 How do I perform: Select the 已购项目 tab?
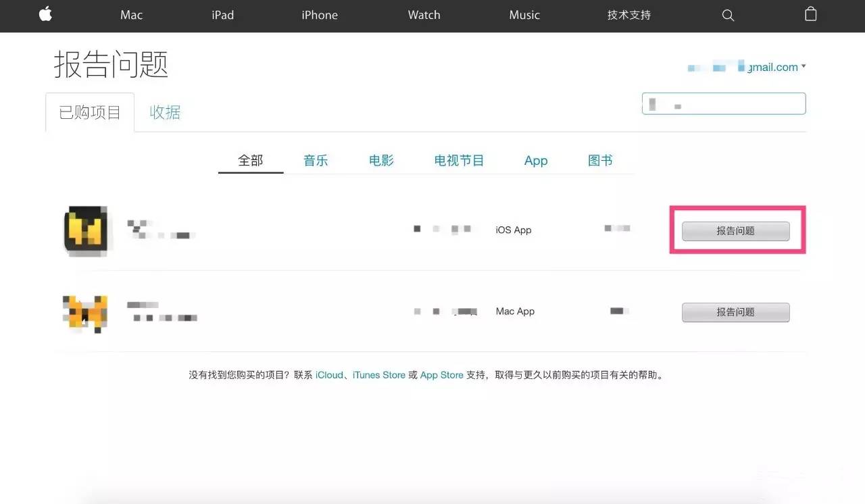tap(90, 112)
